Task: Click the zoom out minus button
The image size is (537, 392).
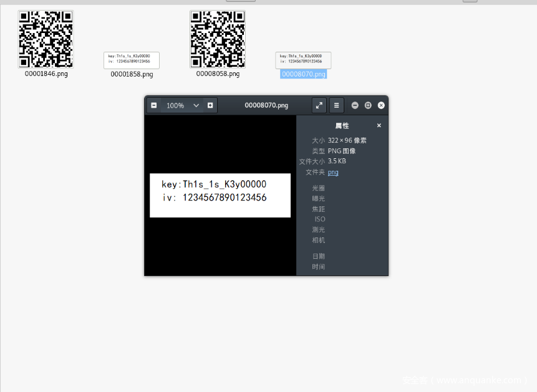Action: click(x=154, y=105)
